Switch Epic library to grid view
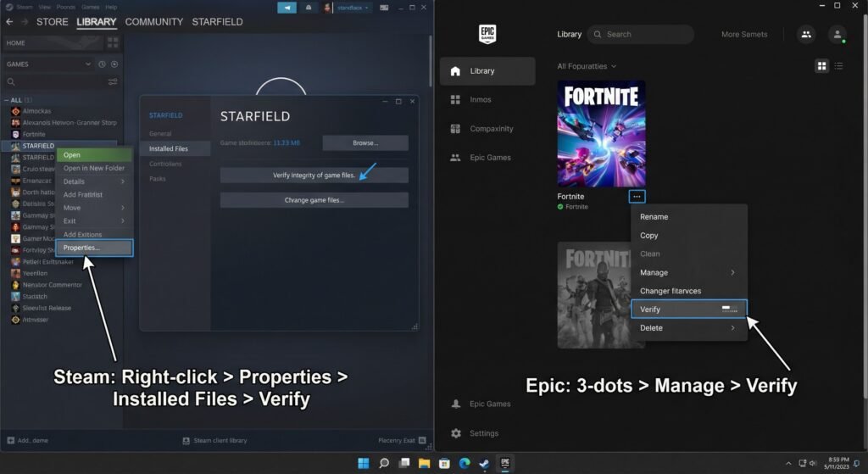The image size is (868, 474). click(821, 66)
